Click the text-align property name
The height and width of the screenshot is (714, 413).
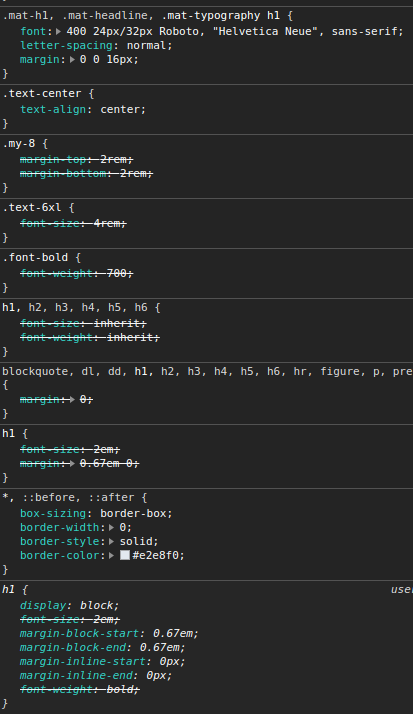pos(53,109)
